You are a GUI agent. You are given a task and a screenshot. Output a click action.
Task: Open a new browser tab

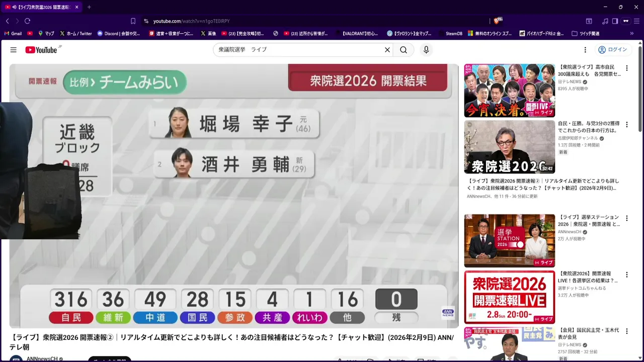tap(89, 7)
